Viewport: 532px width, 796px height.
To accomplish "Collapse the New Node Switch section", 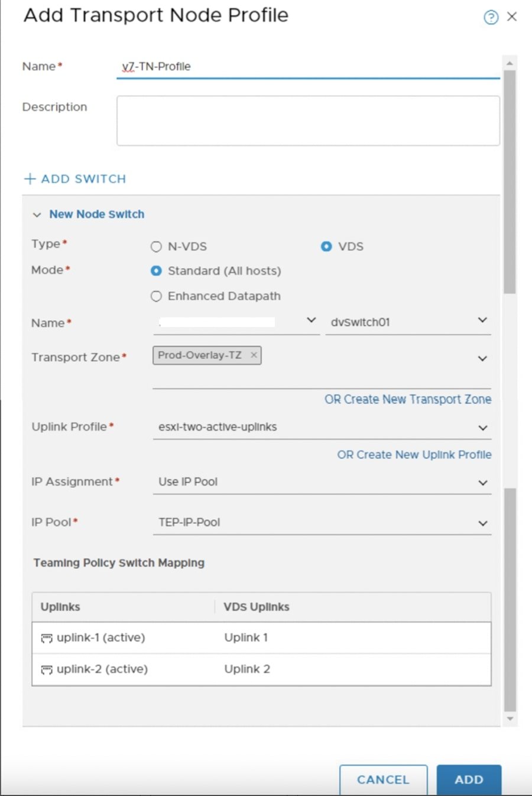I will click(x=37, y=215).
